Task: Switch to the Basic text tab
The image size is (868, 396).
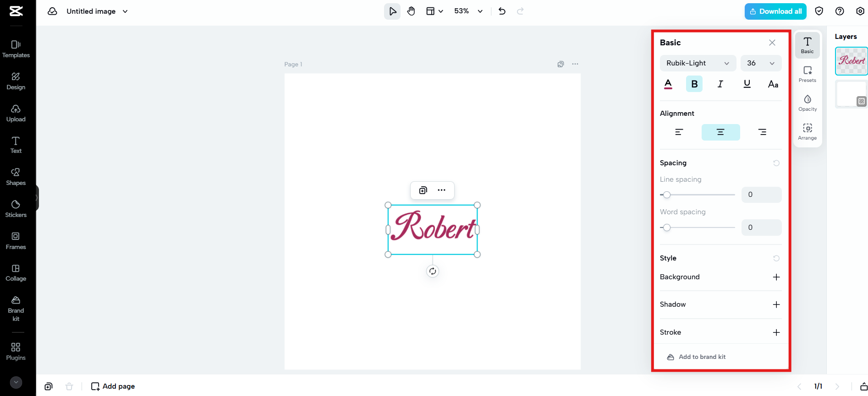Action: click(x=808, y=45)
